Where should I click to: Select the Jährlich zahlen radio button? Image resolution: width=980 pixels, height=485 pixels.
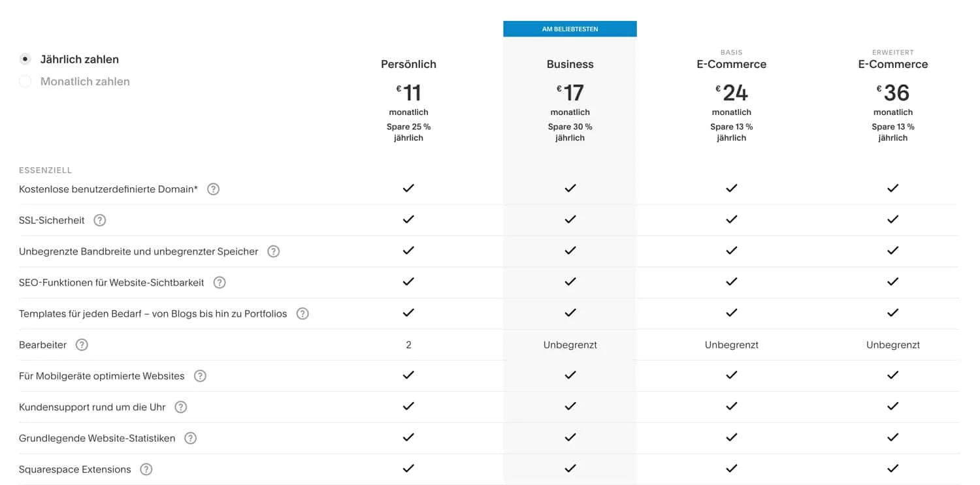25,59
